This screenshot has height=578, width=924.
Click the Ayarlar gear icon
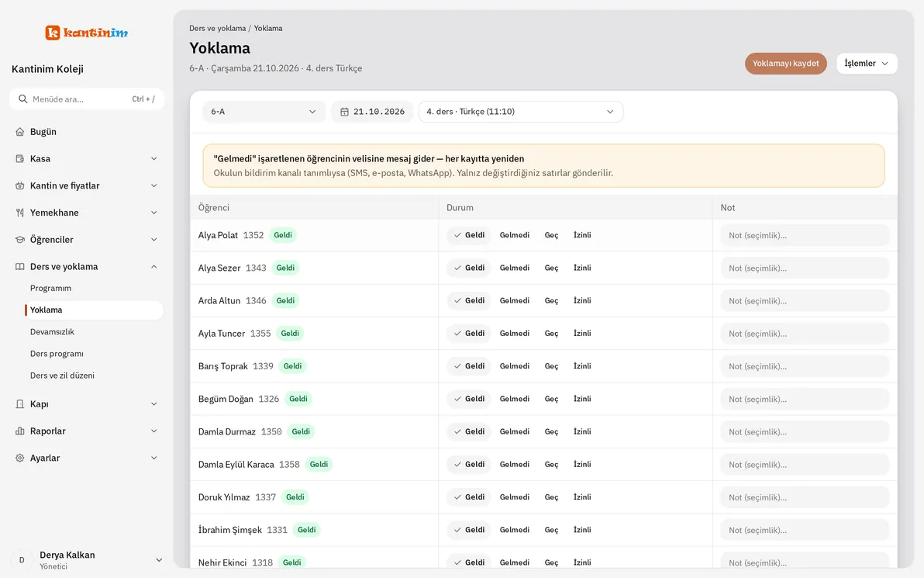[x=20, y=459]
